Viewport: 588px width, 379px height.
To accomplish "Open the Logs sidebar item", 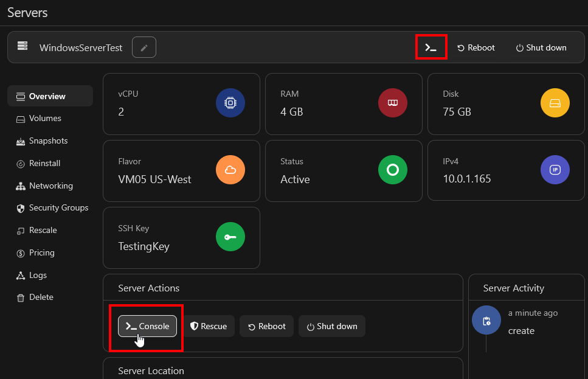I will click(x=38, y=276).
